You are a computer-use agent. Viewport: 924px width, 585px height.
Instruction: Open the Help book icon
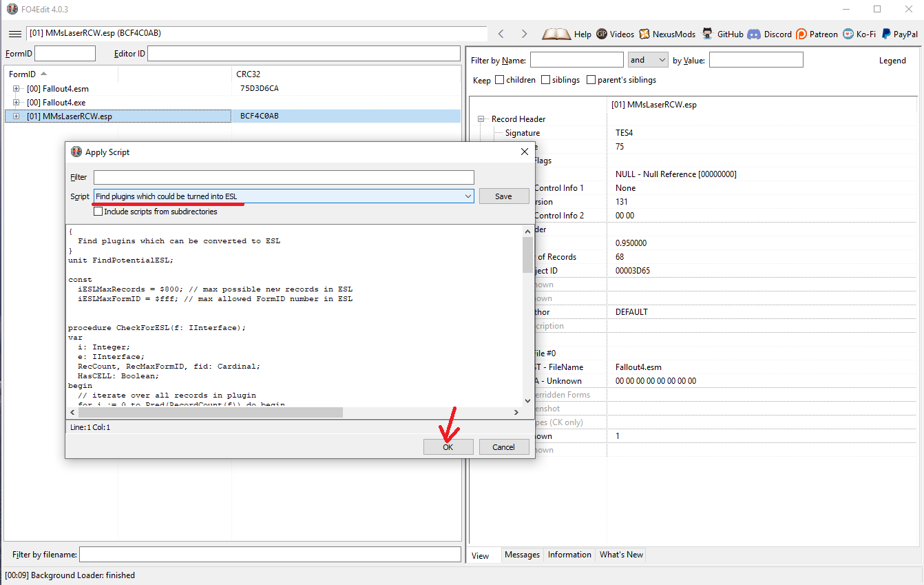click(556, 34)
